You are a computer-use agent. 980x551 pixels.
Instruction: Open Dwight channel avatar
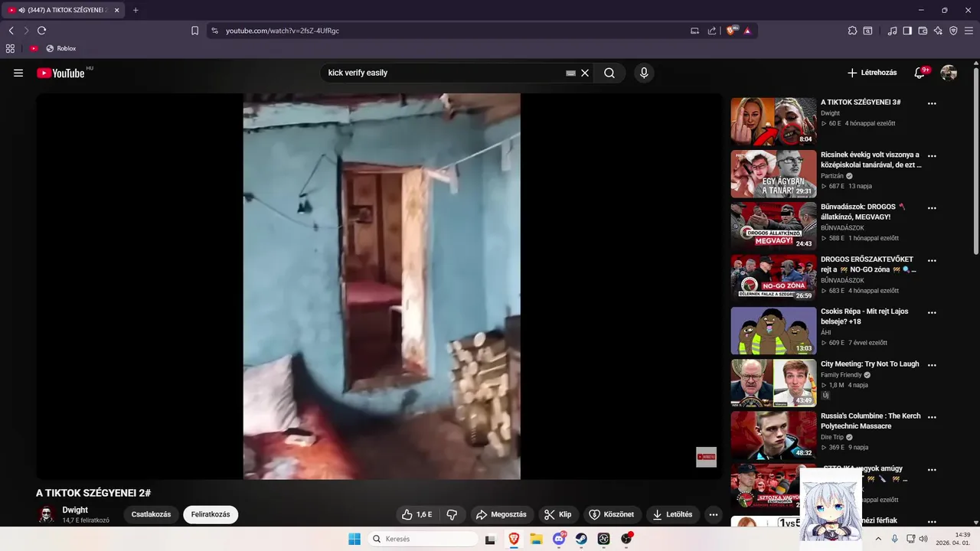click(47, 514)
